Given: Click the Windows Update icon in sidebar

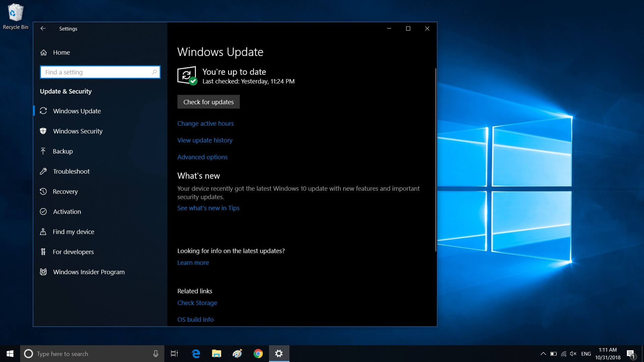Looking at the screenshot, I should point(43,111).
